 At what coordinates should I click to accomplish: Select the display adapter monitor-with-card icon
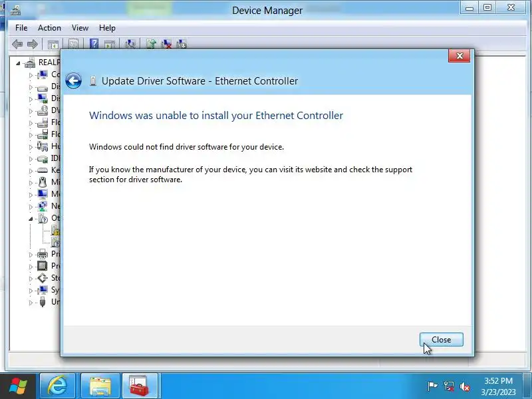click(x=43, y=98)
